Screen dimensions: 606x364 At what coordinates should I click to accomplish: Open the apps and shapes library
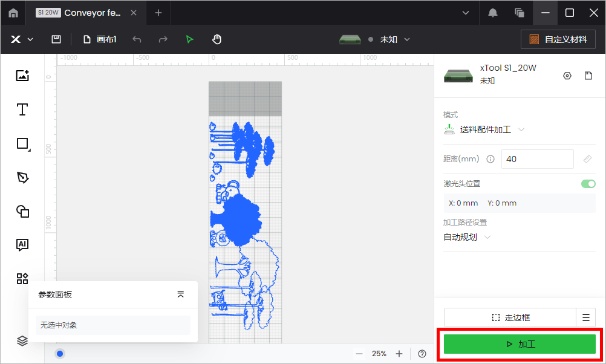22,279
